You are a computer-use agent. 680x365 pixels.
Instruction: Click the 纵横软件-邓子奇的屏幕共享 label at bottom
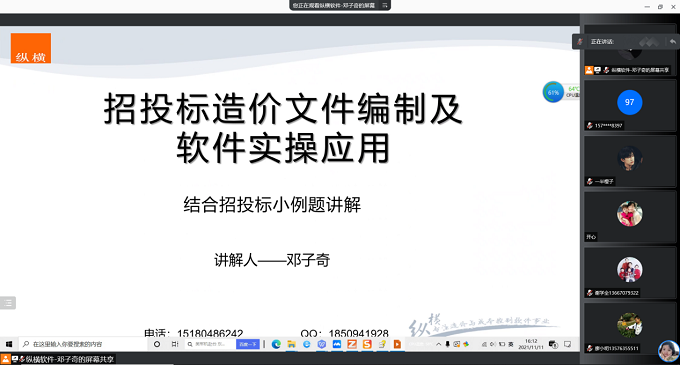[x=69, y=359]
